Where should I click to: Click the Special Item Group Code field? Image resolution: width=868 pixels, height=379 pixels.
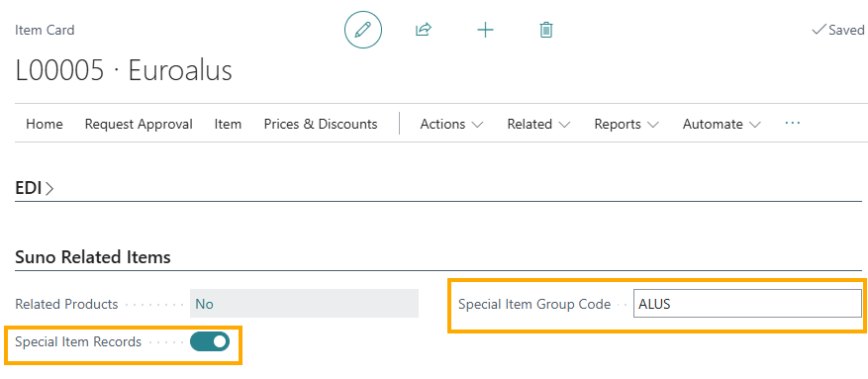point(747,304)
